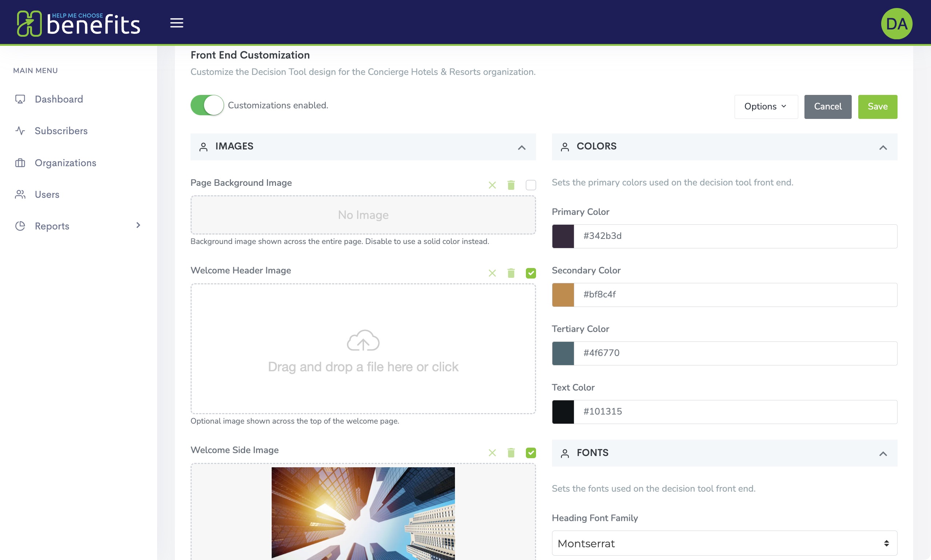Click the cloud upload icon

coord(363,340)
